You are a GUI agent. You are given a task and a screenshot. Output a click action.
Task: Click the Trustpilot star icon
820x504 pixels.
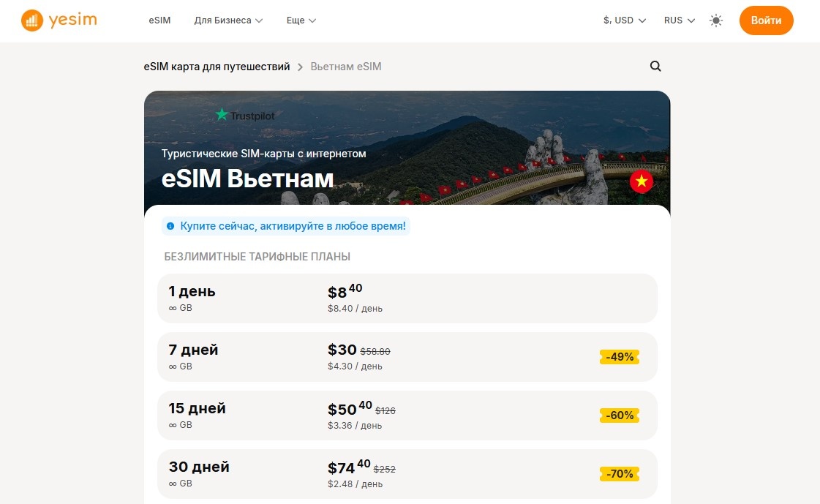point(220,114)
